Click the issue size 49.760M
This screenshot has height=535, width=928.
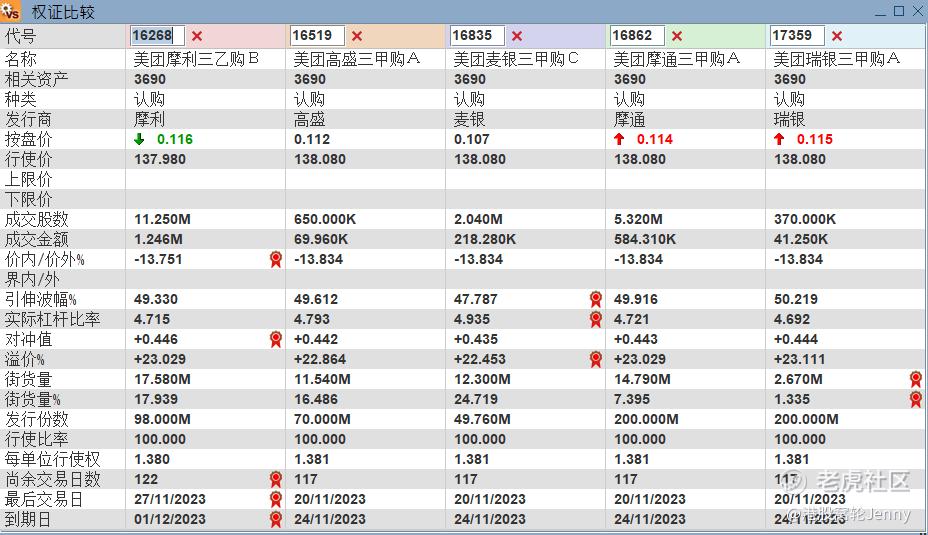click(482, 420)
